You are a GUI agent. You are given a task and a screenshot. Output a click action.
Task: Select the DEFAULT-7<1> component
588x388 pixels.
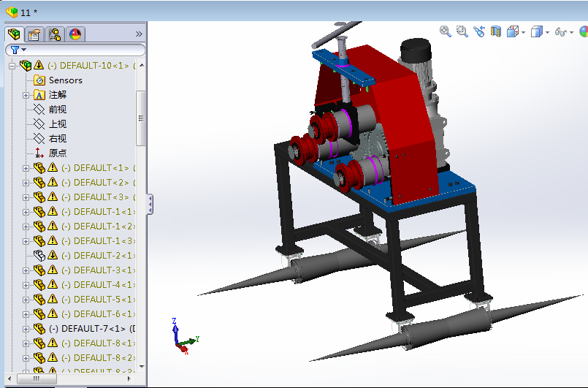[92, 329]
